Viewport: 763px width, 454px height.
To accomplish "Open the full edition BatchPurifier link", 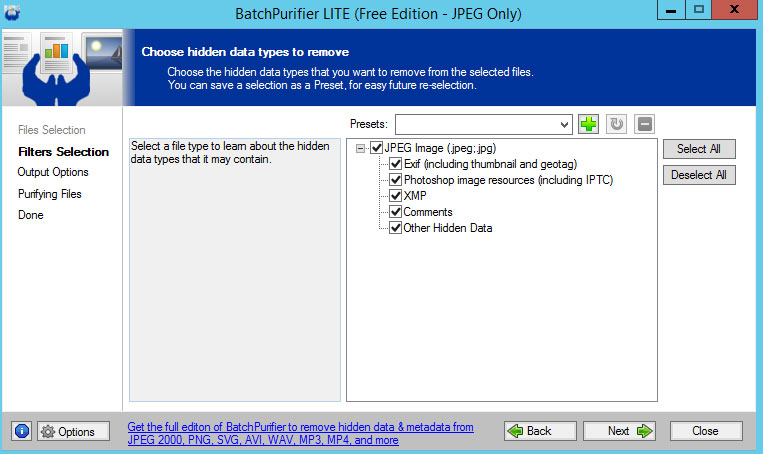I will (300, 434).
